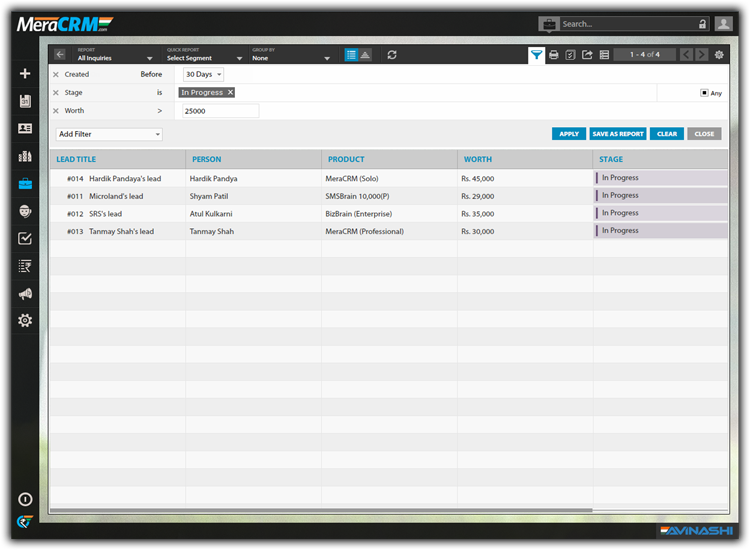Toggle the funnel filter icon

536,55
